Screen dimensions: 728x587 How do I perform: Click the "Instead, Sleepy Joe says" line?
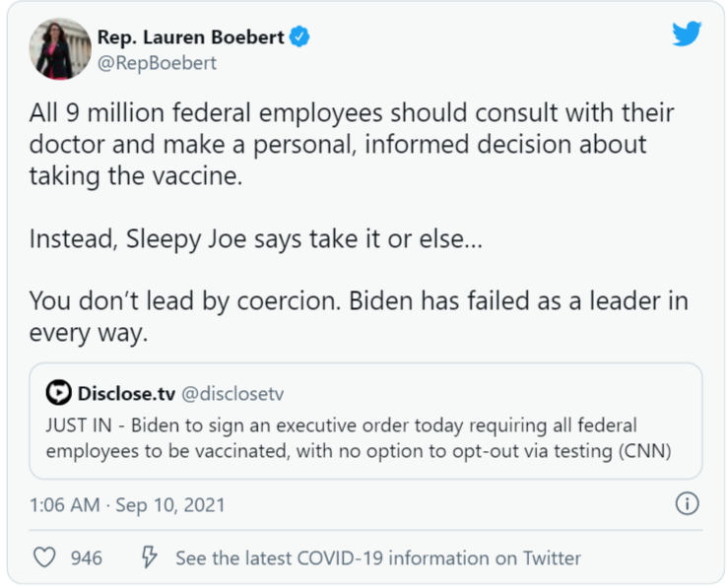pos(256,238)
